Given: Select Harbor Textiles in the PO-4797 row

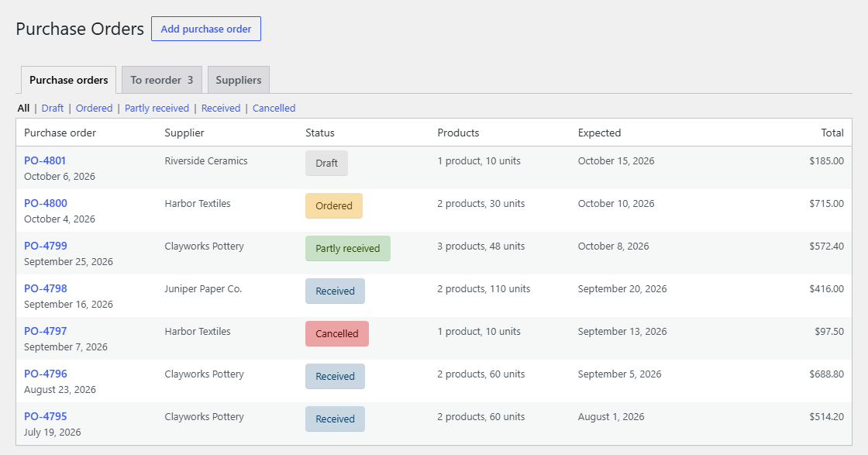Looking at the screenshot, I should coord(198,332).
